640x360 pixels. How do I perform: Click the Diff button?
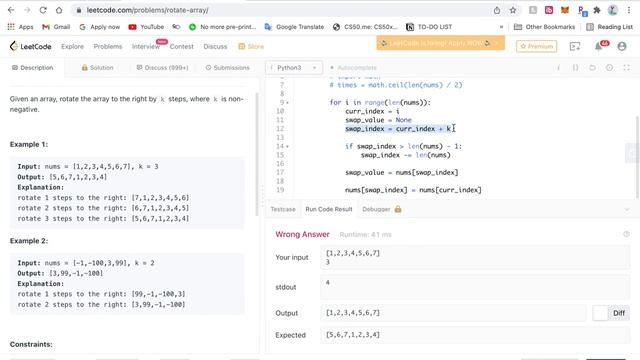tap(619, 313)
